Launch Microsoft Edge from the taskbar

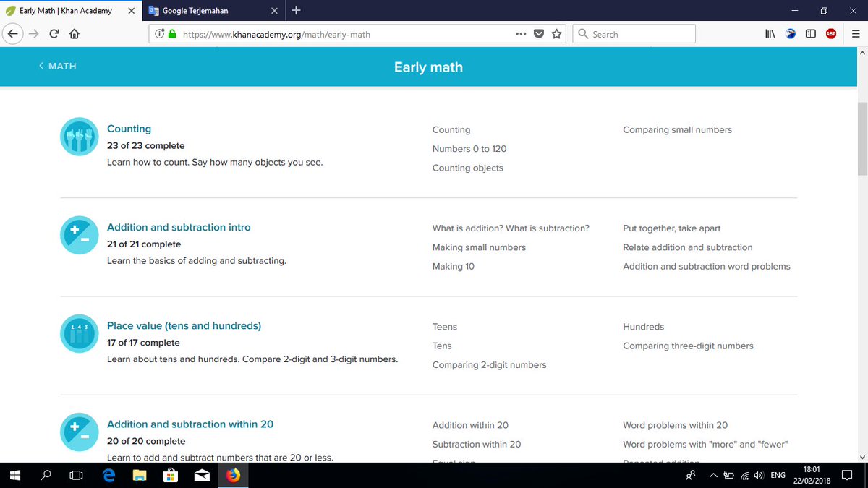[x=109, y=475]
